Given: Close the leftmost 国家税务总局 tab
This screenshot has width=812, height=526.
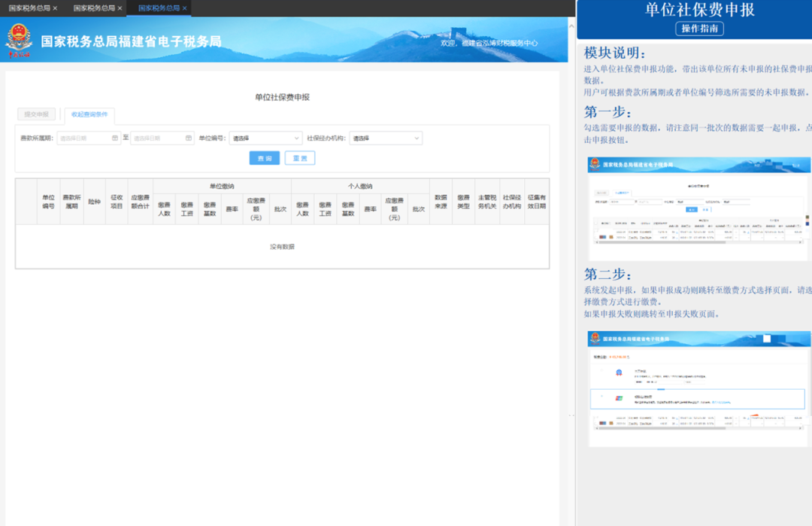Looking at the screenshot, I should pos(55,8).
